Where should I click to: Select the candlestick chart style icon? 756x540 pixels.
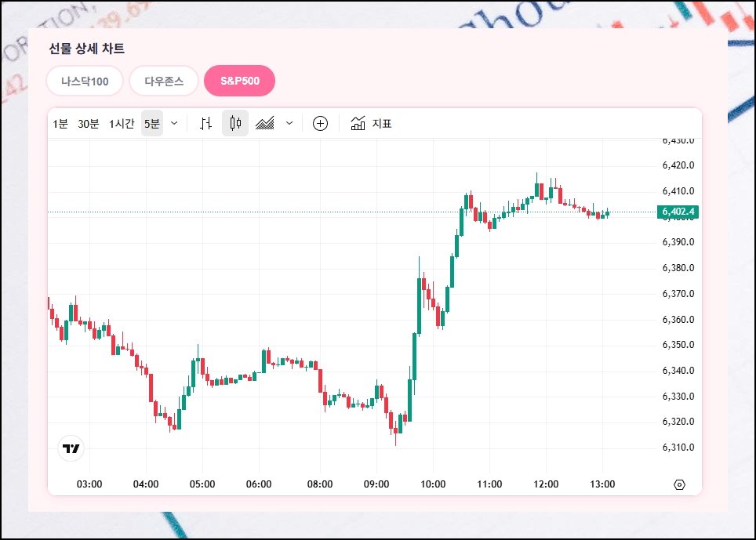tap(235, 123)
